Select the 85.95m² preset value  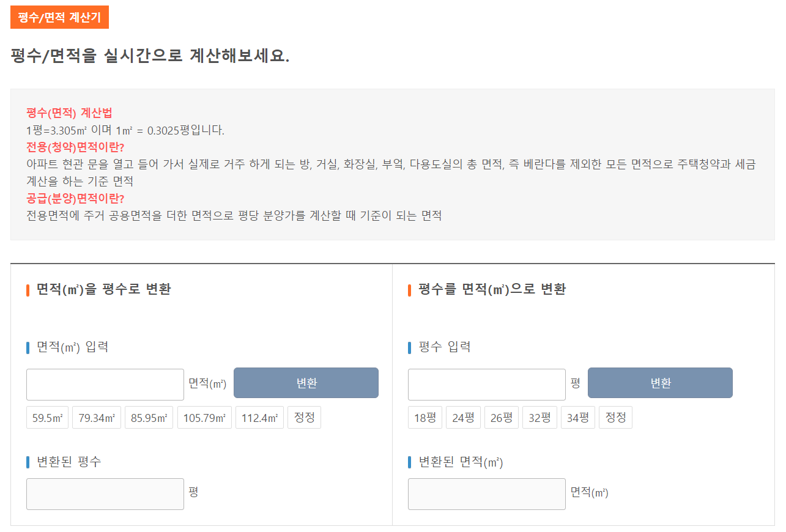(x=149, y=417)
